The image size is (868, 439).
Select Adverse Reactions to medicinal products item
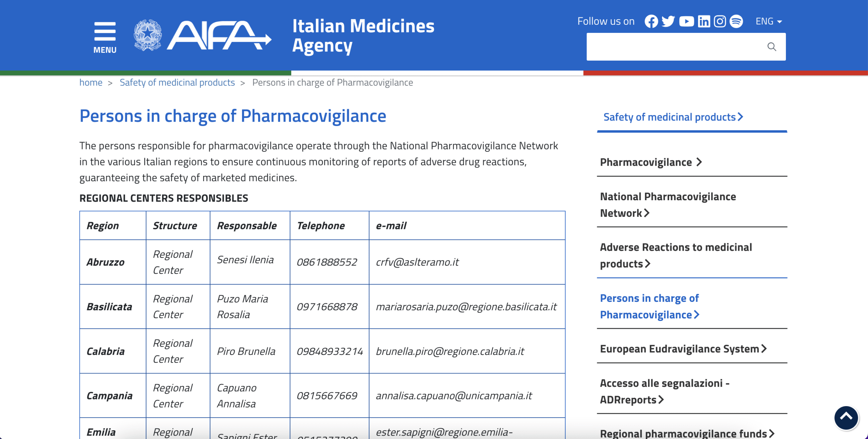(676, 255)
